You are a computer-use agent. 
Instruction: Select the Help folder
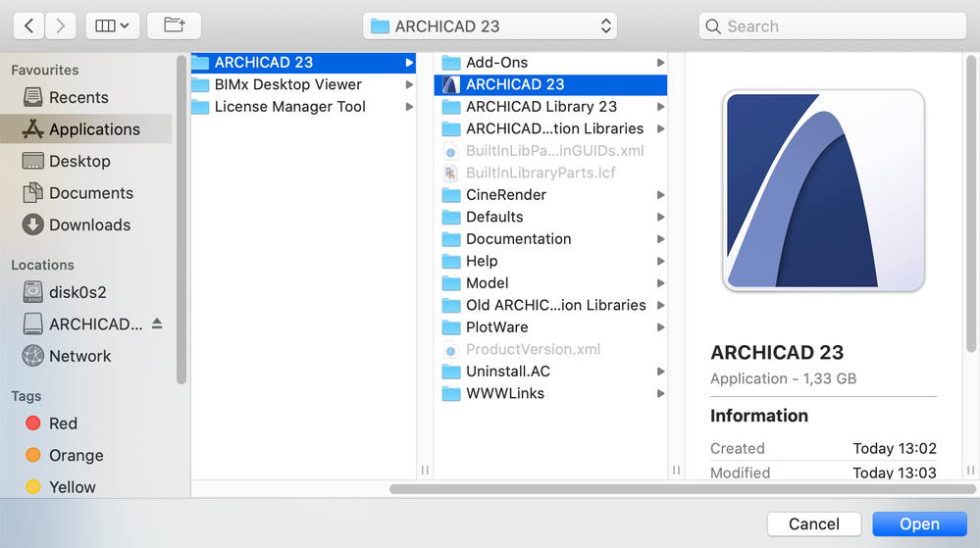click(x=550, y=261)
